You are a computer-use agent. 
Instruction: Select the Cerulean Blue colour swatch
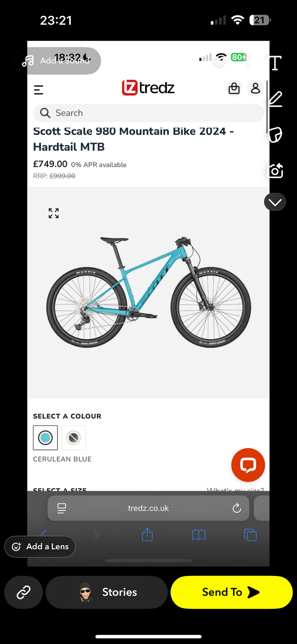click(45, 437)
